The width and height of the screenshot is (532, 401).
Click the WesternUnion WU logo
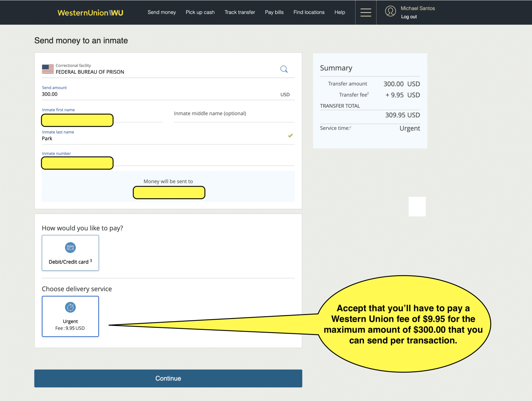90,13
